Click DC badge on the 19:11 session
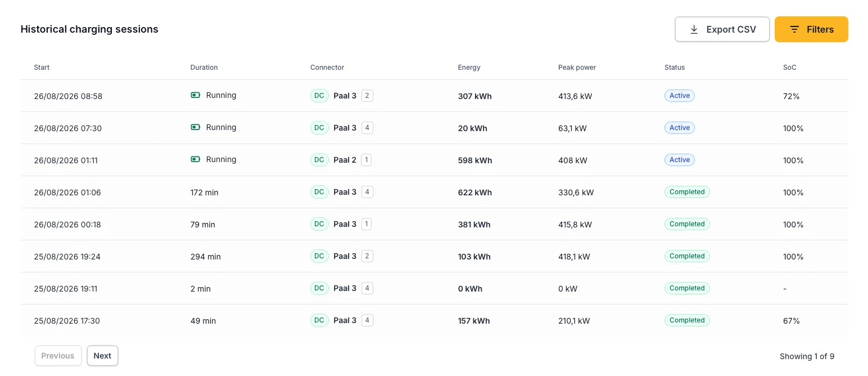The height and width of the screenshot is (376, 868). (319, 288)
